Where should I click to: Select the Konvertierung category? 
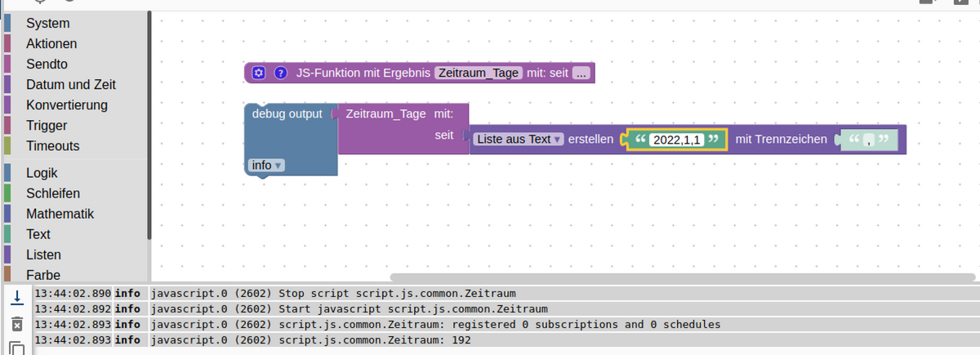coord(67,105)
